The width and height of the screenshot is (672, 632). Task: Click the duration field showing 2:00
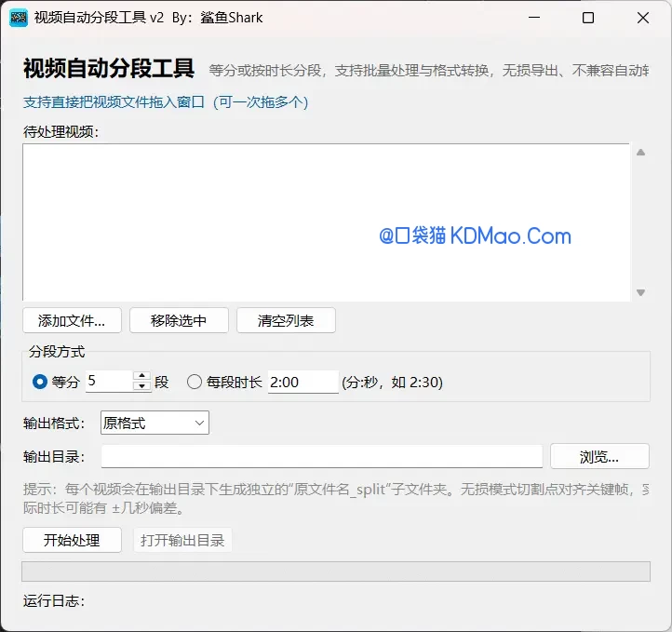[x=303, y=382]
